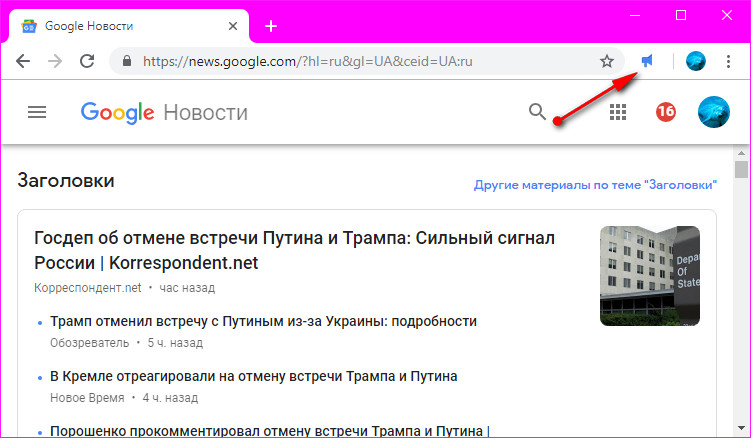This screenshot has height=438, width=751.
Task: Open a new browser tab
Action: tap(271, 26)
